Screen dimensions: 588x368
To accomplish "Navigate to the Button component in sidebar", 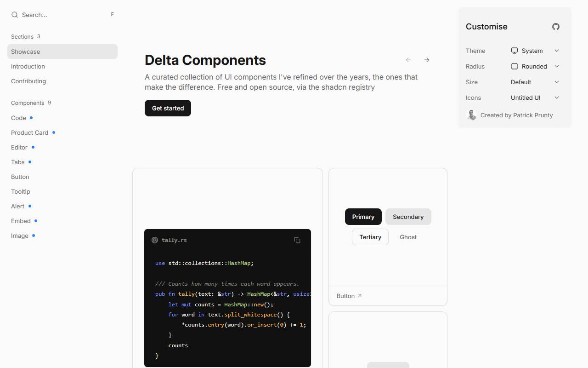I will click(x=62, y=177).
